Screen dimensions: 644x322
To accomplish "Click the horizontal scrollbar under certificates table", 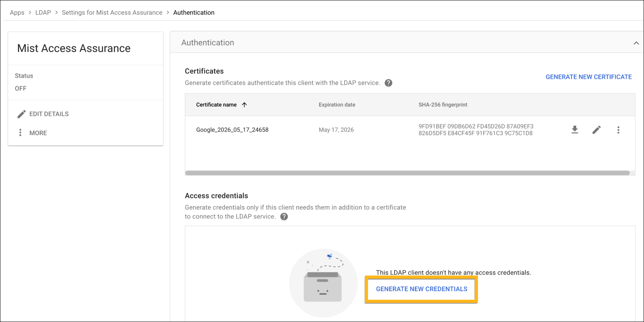I will (407, 173).
